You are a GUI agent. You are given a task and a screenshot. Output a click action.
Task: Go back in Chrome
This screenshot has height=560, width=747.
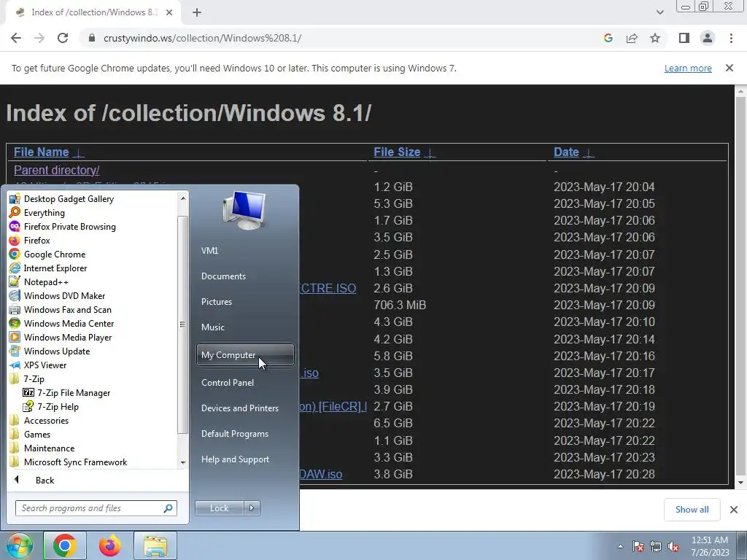pos(16,38)
